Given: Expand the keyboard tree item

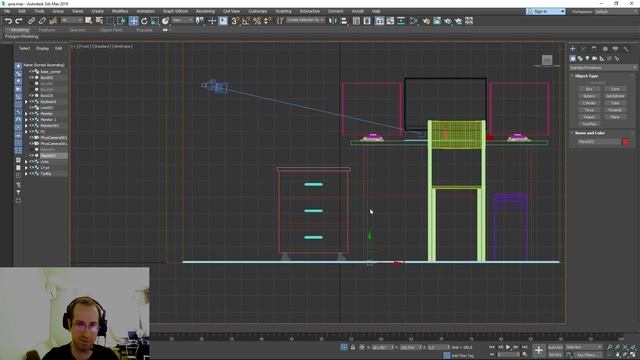Looking at the screenshot, I should click(26, 102).
